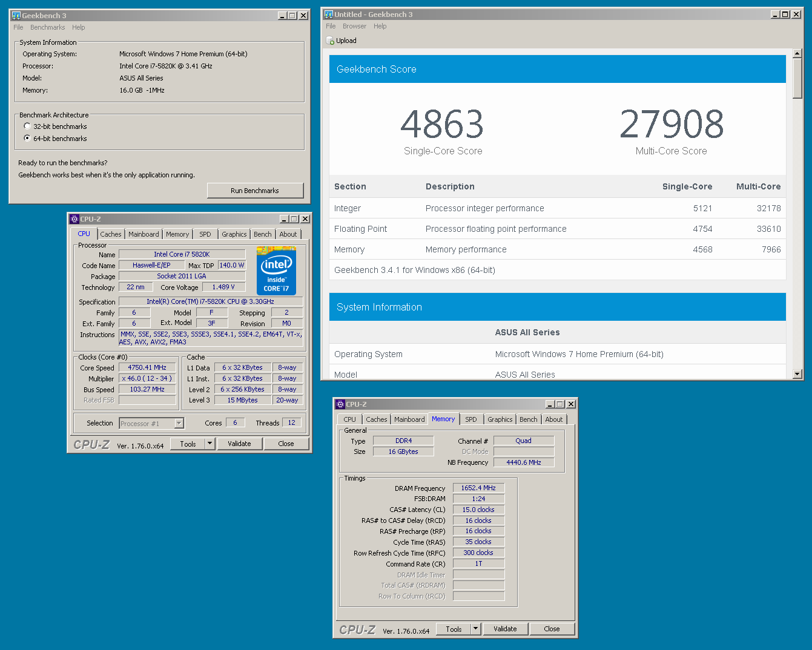Click the multi-core score 27908
Viewport: 812px width, 650px height.
tap(672, 124)
